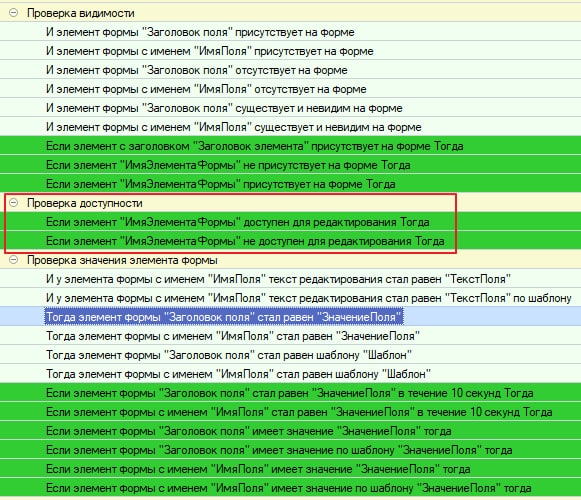
Task: Collapse the "Проверка видимости" group
Action: (x=14, y=13)
